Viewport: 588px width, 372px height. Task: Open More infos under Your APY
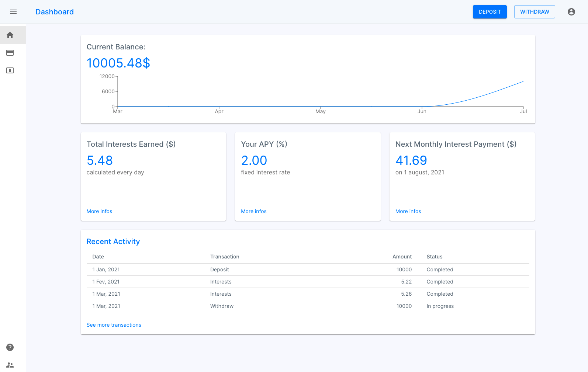(254, 211)
